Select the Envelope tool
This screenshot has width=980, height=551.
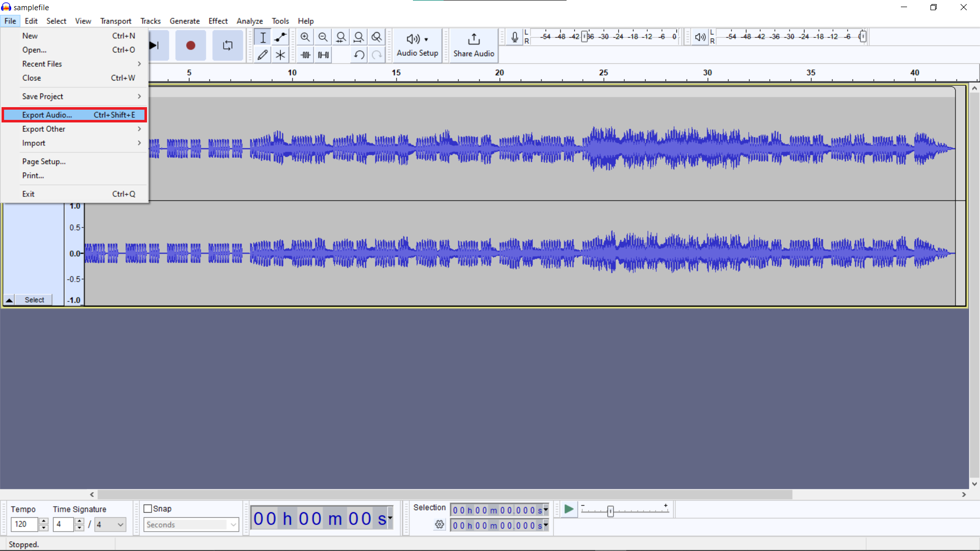[x=280, y=37]
